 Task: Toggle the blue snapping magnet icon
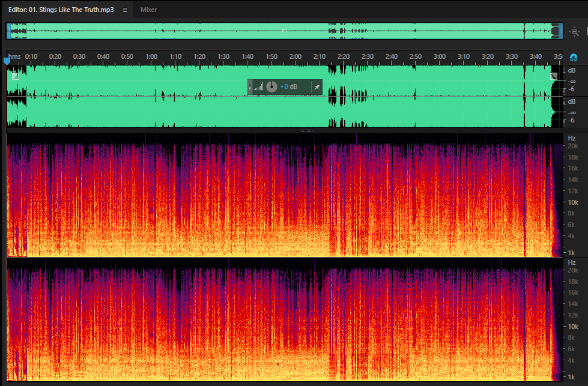pyautogui.click(x=574, y=58)
